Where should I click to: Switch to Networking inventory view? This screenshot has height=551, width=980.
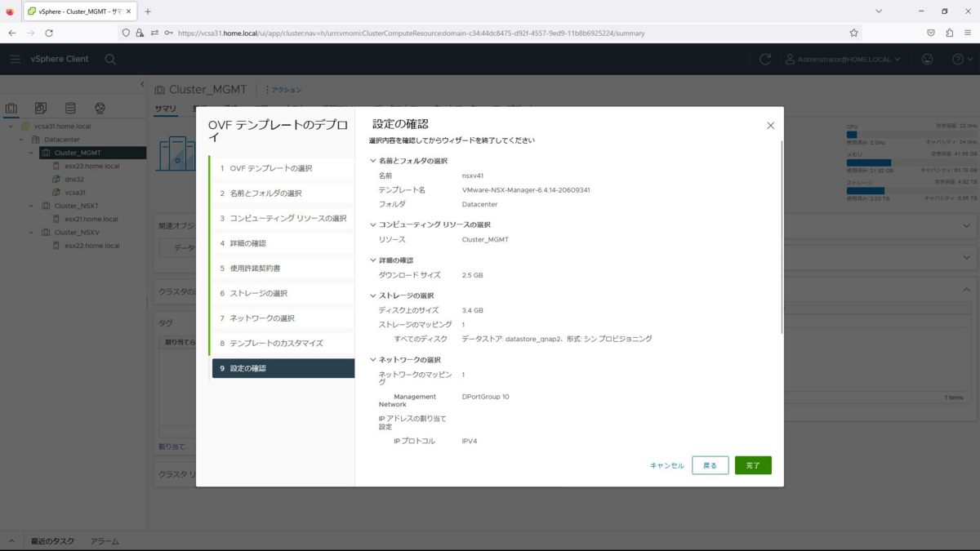point(100,108)
